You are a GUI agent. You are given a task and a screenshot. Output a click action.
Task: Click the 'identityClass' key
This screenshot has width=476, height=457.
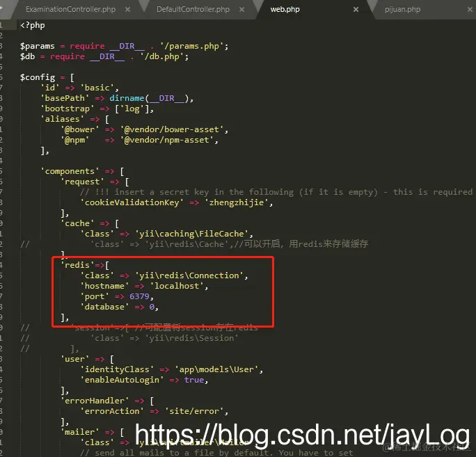117,369
